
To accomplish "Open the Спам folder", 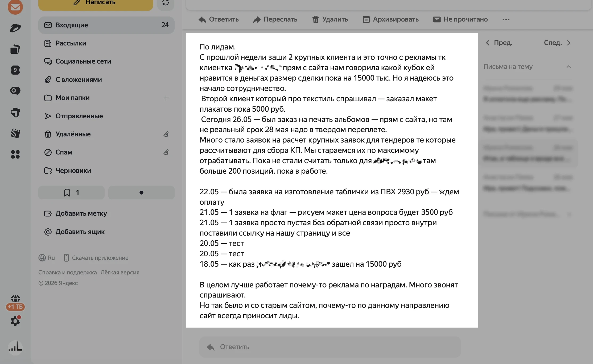I will tap(106, 152).
